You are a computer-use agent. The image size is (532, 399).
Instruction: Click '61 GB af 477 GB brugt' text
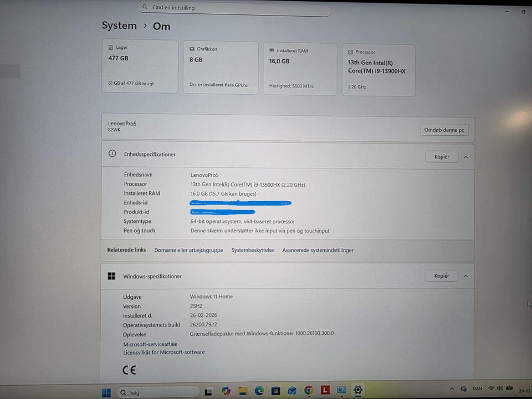131,83
